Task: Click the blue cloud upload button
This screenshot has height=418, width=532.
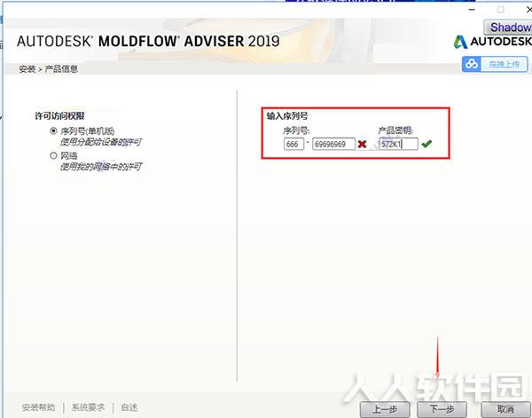Action: click(x=495, y=64)
